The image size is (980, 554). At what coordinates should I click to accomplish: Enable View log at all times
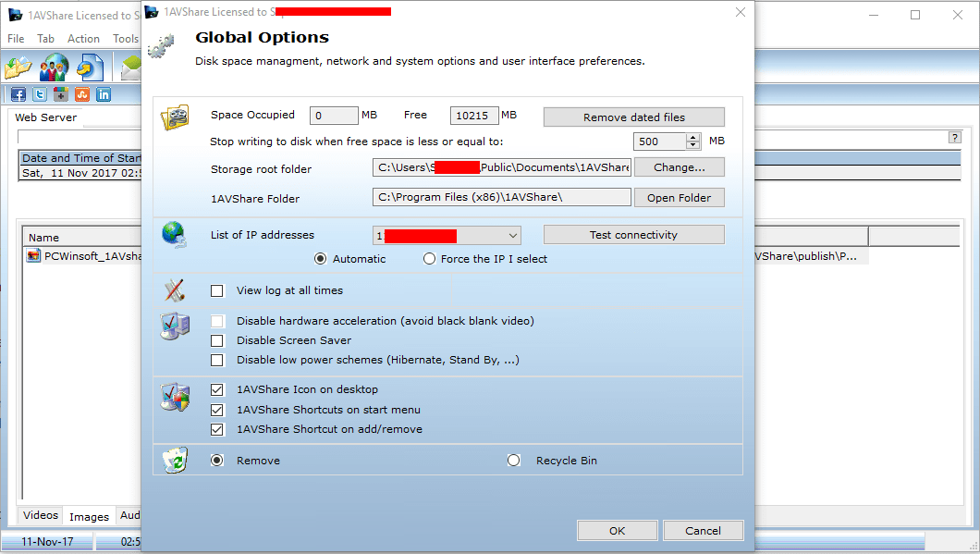(217, 290)
